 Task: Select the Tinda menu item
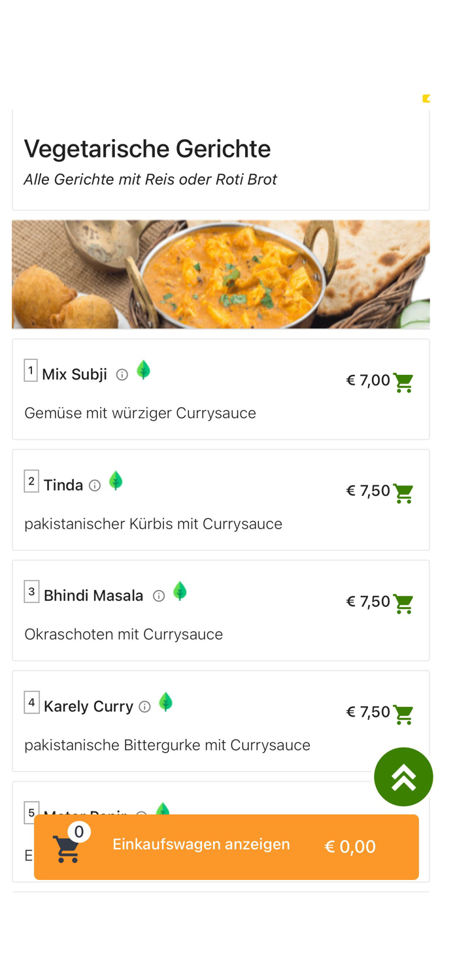coord(63,485)
